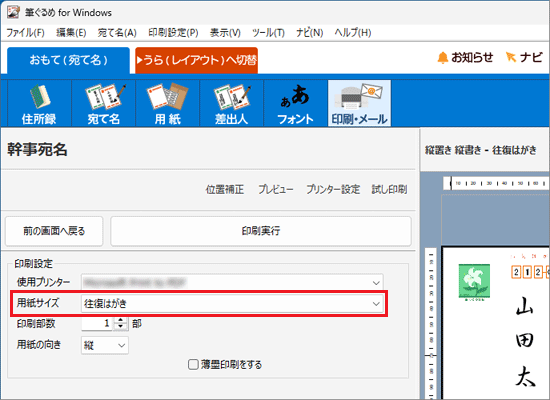550x400 pixels.
Task: Open the 用紙サイズ dropdown showing 往復はがき
Action: [232, 304]
